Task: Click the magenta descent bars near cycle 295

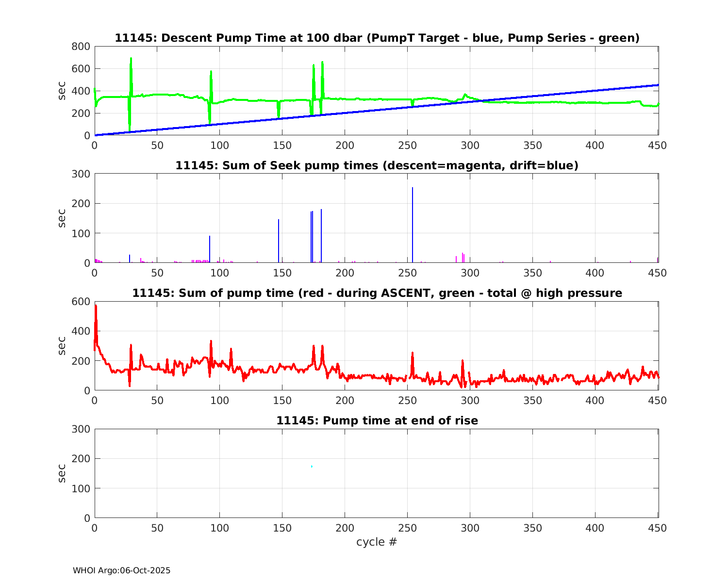Action: pos(463,257)
